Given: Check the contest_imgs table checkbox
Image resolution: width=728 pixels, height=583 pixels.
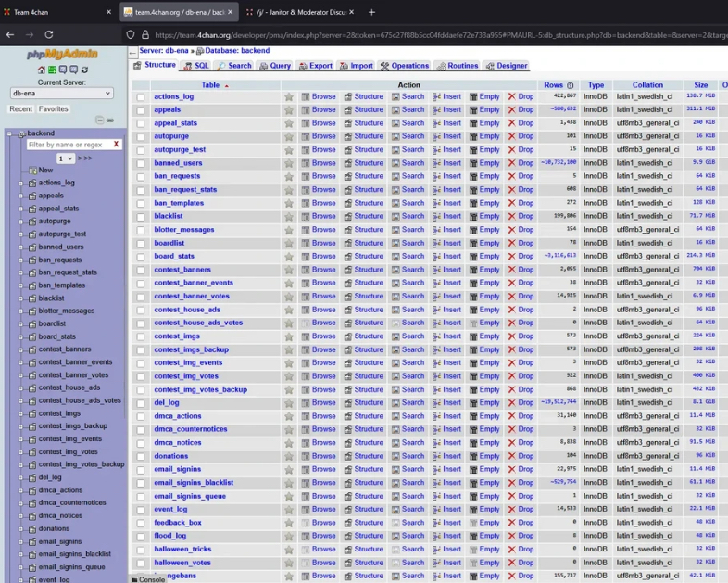Looking at the screenshot, I should click(141, 336).
